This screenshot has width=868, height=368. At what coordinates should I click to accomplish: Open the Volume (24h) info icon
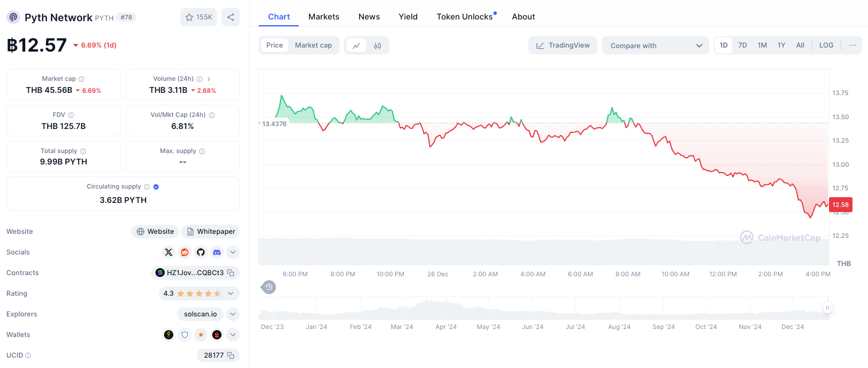(200, 79)
